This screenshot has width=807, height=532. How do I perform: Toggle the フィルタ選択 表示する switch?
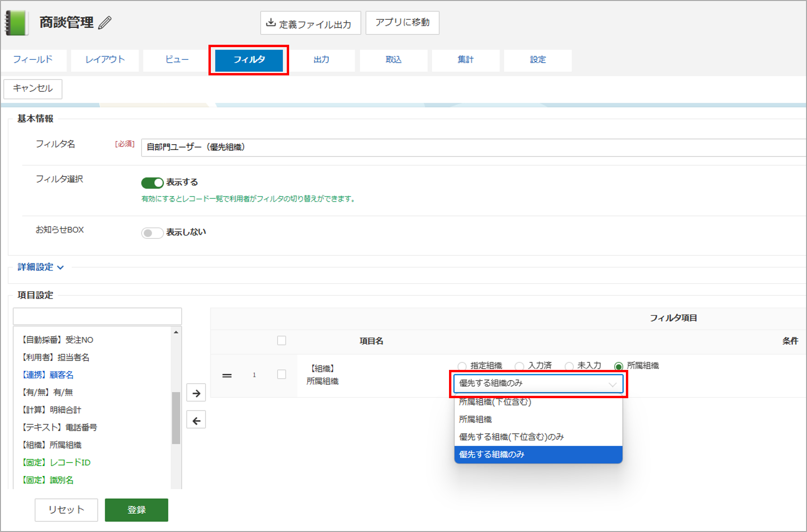152,183
